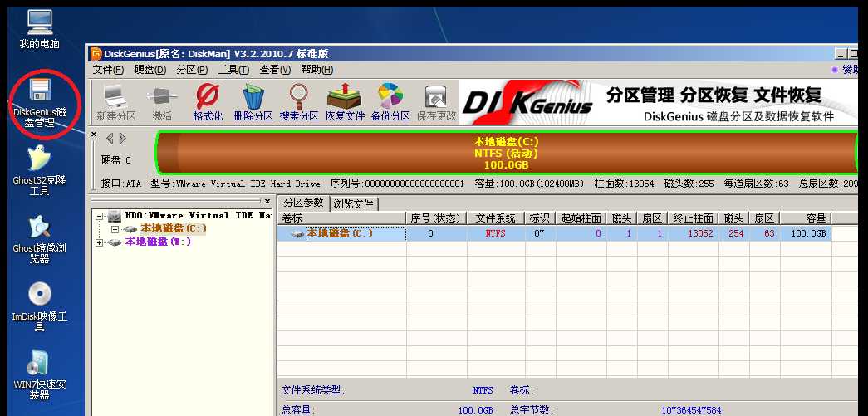
Task: Click the 107364547584 total bytes value
Action: pyautogui.click(x=691, y=410)
